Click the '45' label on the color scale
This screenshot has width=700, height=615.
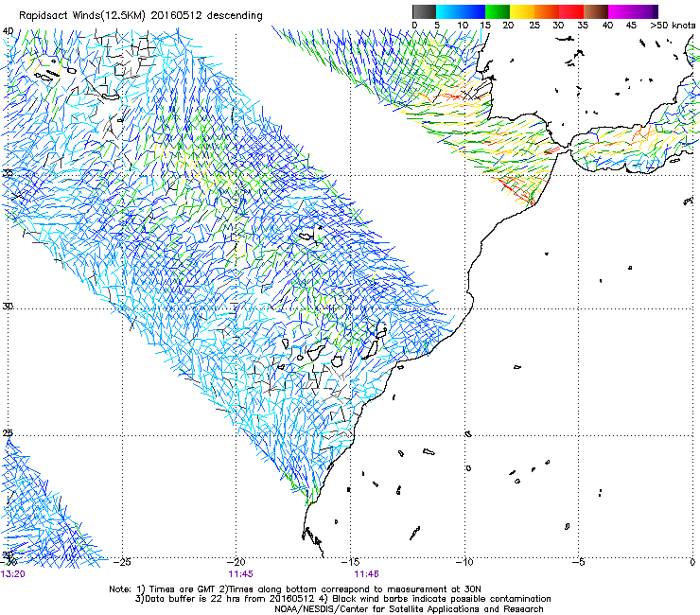pos(631,26)
